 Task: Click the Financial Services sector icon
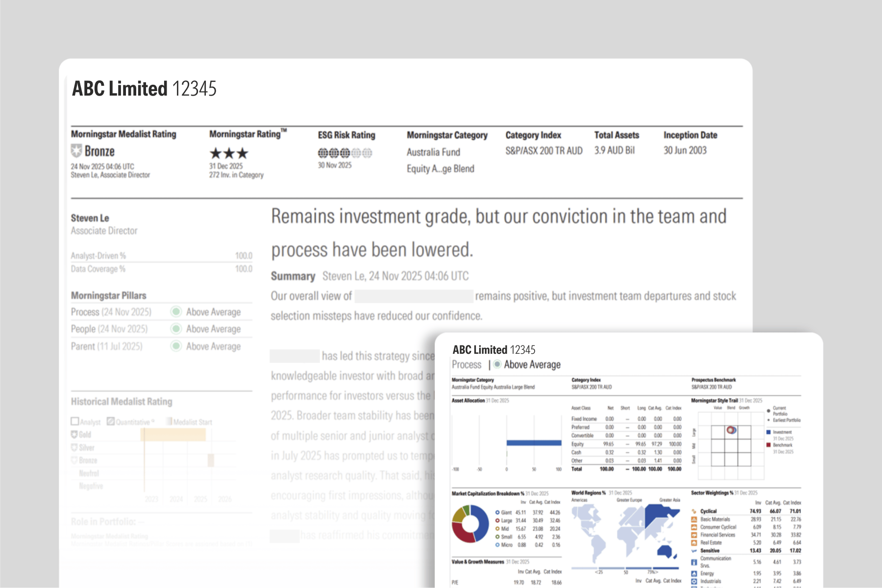(694, 535)
